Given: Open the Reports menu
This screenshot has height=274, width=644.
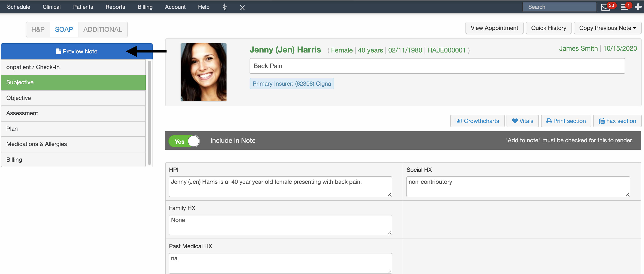Looking at the screenshot, I should [x=115, y=7].
